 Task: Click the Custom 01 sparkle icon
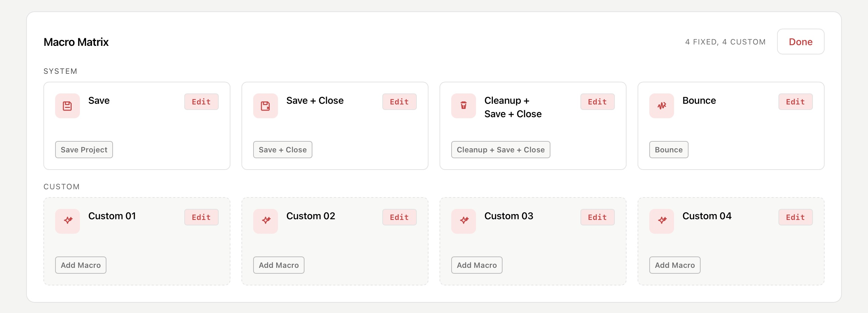pyautogui.click(x=68, y=221)
